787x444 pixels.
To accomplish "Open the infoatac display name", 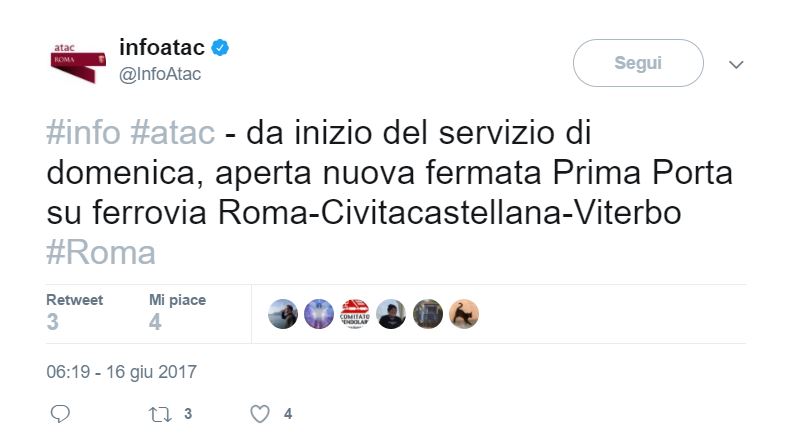I will pyautogui.click(x=161, y=47).
